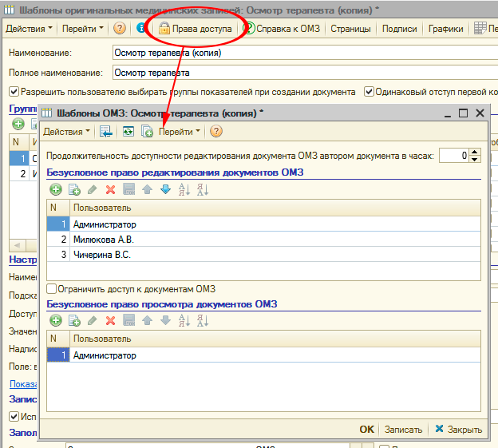Click the green add-user icon in editing rights toolbar
This screenshot has width=498, height=448.
pyautogui.click(x=56, y=189)
